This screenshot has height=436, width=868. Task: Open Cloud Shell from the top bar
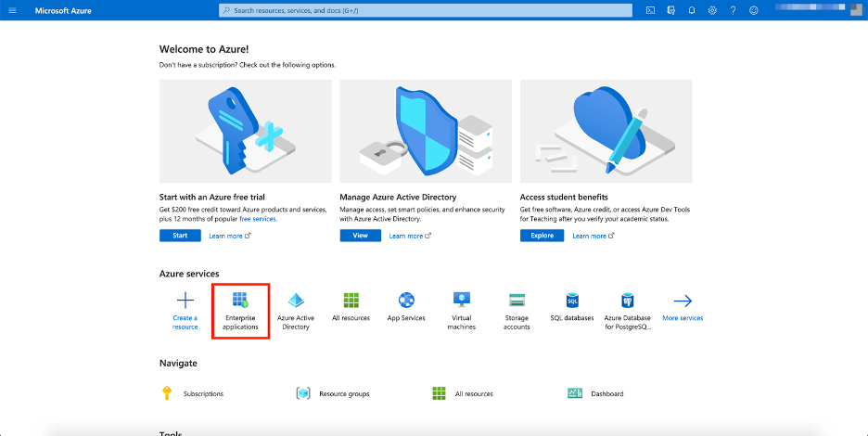[x=650, y=10]
